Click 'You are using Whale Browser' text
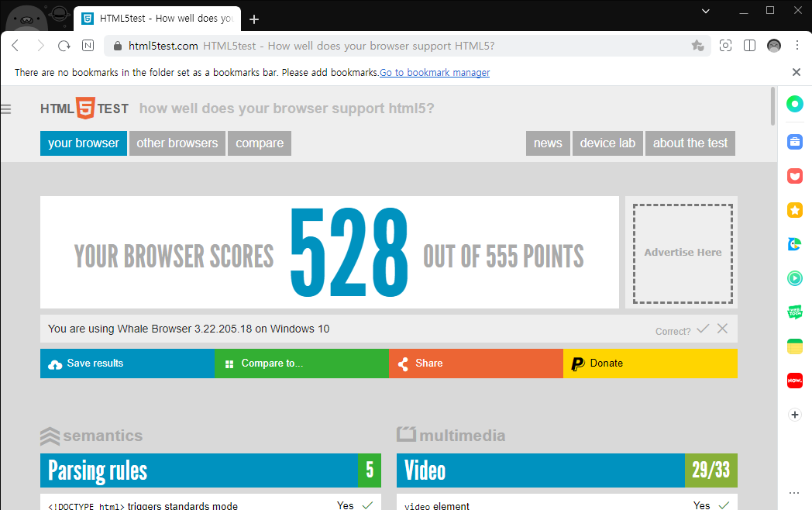 click(x=188, y=329)
